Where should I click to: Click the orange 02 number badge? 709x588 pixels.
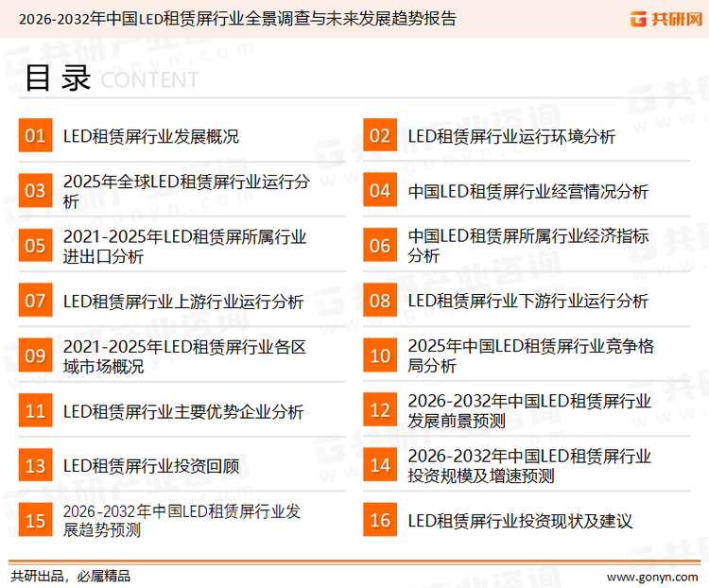(x=380, y=136)
